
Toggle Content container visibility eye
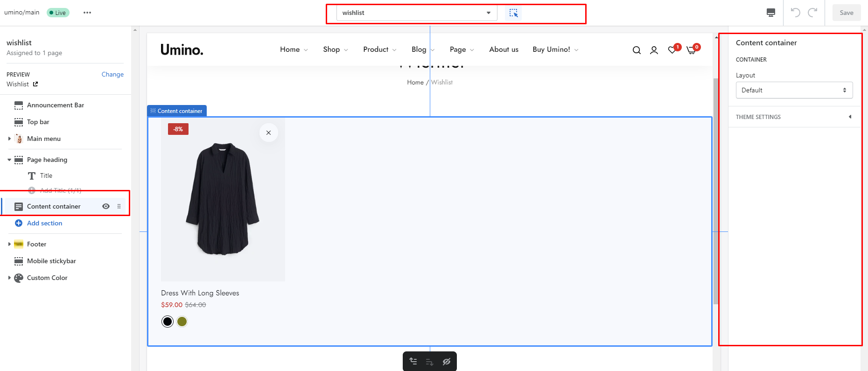106,206
